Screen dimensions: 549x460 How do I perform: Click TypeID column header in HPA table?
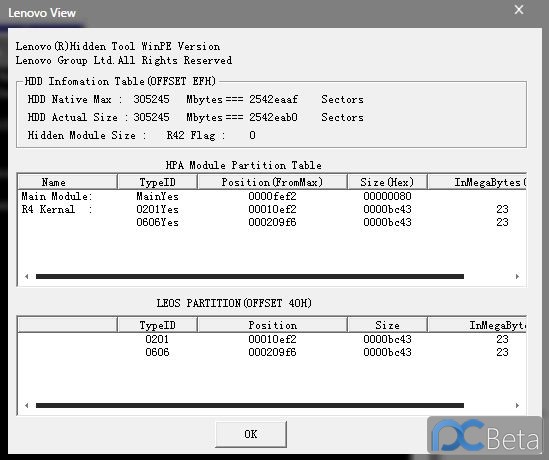[x=157, y=182]
